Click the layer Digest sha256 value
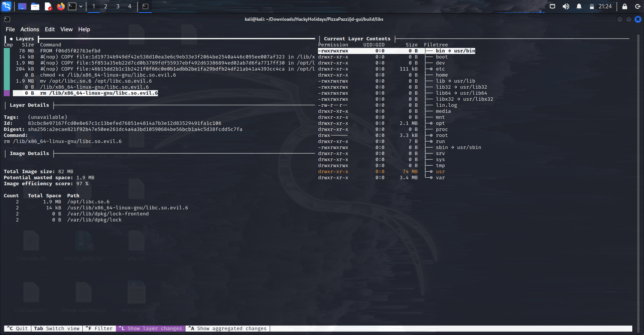Screen dimensions: 644x335 [135, 129]
